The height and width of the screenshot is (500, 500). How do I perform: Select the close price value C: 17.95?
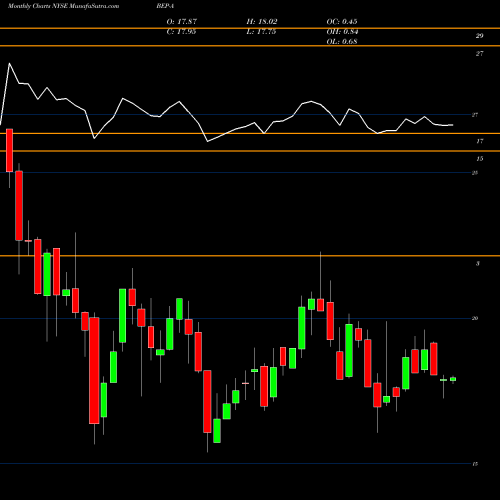[181, 32]
